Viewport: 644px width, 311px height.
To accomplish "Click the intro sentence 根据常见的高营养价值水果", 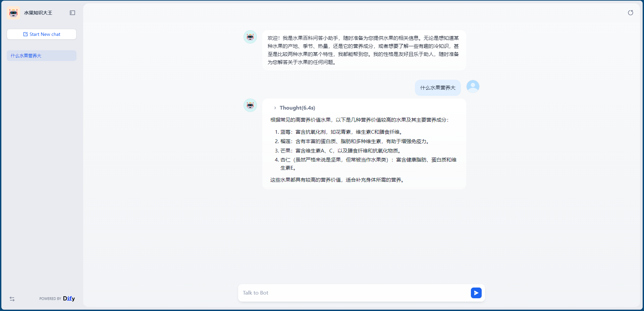I will click(x=360, y=120).
